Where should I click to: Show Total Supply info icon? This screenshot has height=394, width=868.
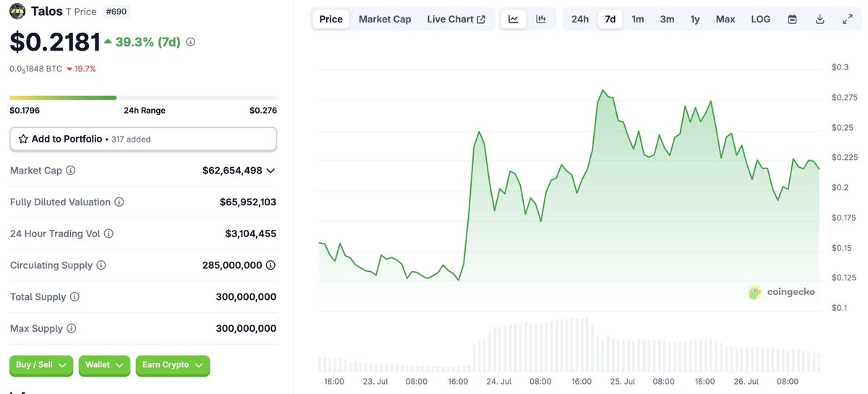tap(75, 297)
